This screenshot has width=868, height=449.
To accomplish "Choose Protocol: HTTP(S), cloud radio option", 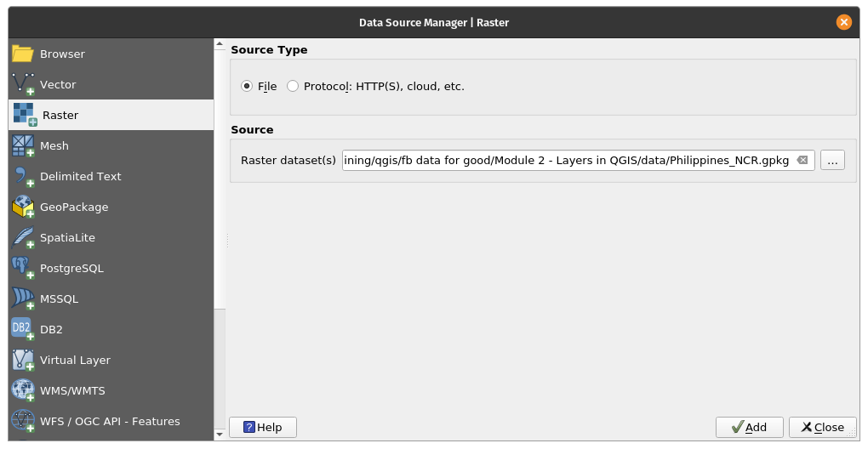I will [293, 86].
